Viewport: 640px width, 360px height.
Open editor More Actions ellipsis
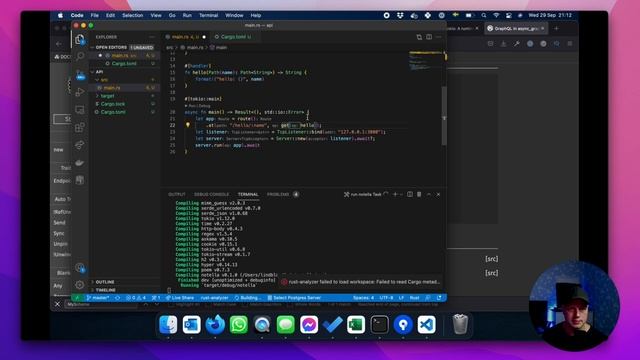(438, 37)
